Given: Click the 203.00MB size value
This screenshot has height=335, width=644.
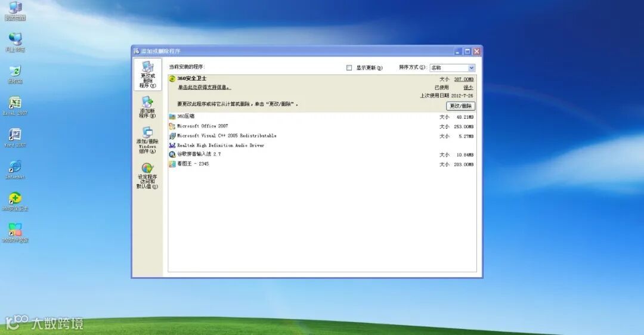Looking at the screenshot, I should (464, 165).
